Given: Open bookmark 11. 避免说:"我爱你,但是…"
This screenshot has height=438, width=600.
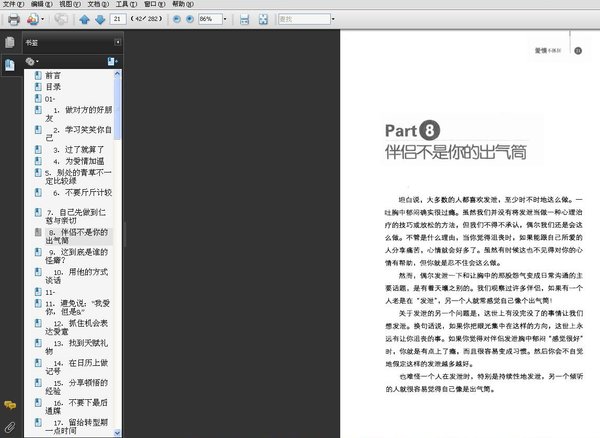Looking at the screenshot, I should pyautogui.click(x=77, y=308).
